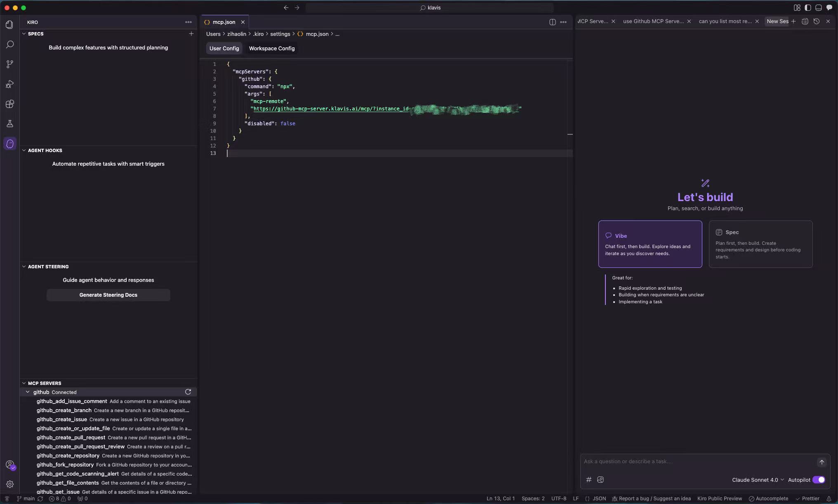Viewport: 838px width, 504px height.
Task: Click the 'Report a bug / Suggest an idea' link
Action: (651, 498)
